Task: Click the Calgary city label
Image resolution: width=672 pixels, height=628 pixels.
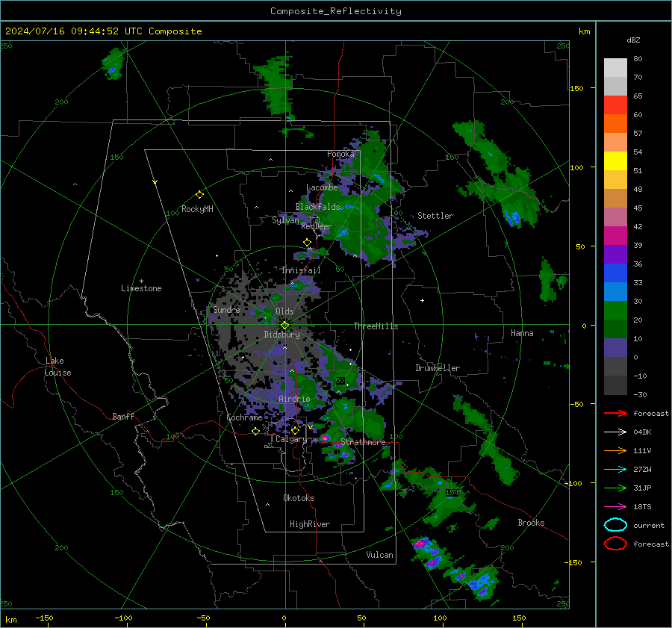Action: point(291,439)
